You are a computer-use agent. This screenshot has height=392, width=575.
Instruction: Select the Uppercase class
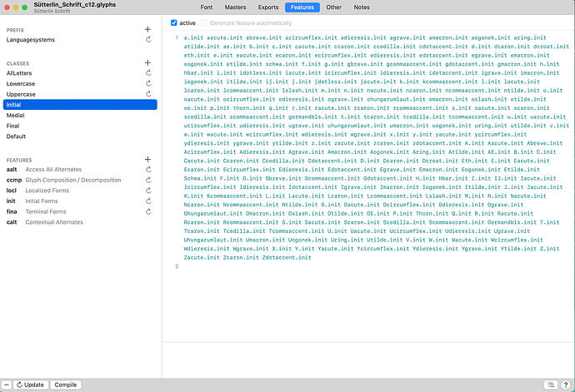80,94
